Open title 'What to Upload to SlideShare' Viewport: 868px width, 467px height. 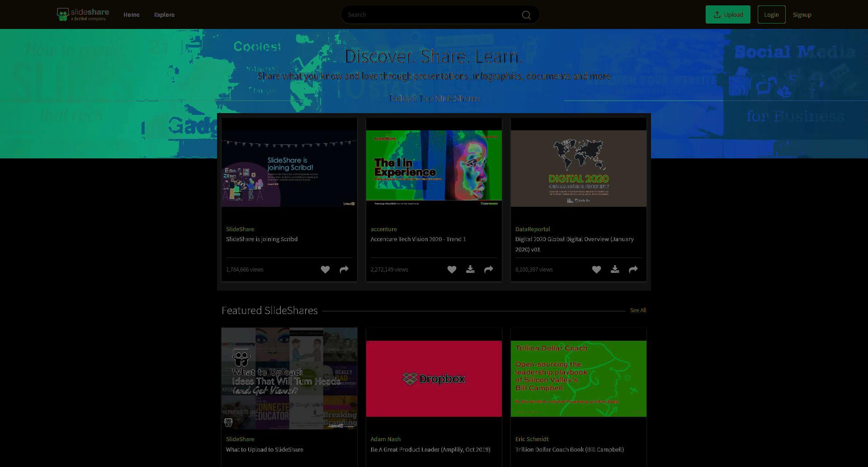[264, 450]
